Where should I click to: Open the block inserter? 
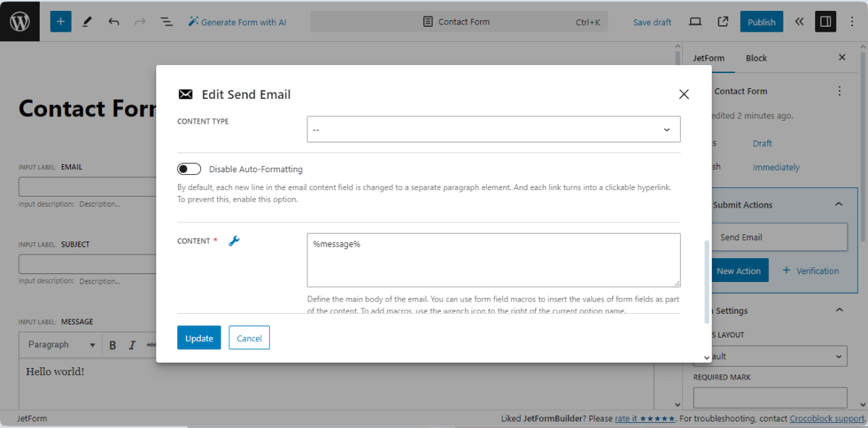61,22
